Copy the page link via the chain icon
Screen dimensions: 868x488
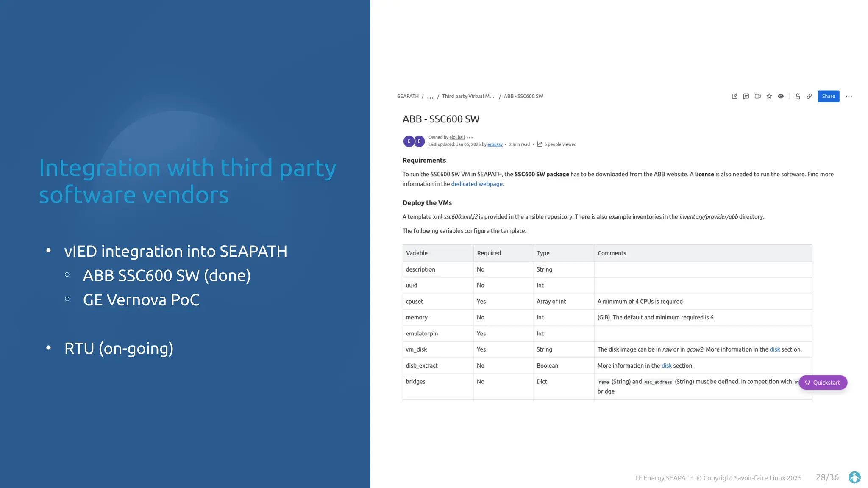[x=809, y=96]
